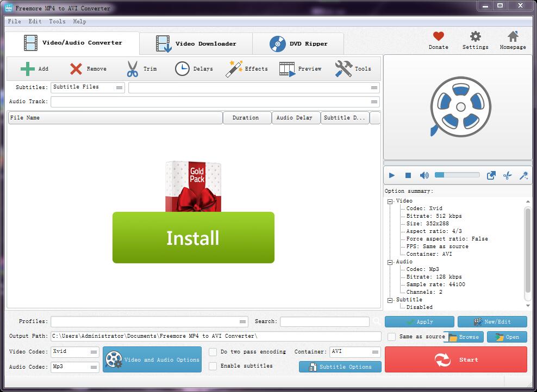Check the Same as source option
The image size is (537, 392).
pos(391,337)
